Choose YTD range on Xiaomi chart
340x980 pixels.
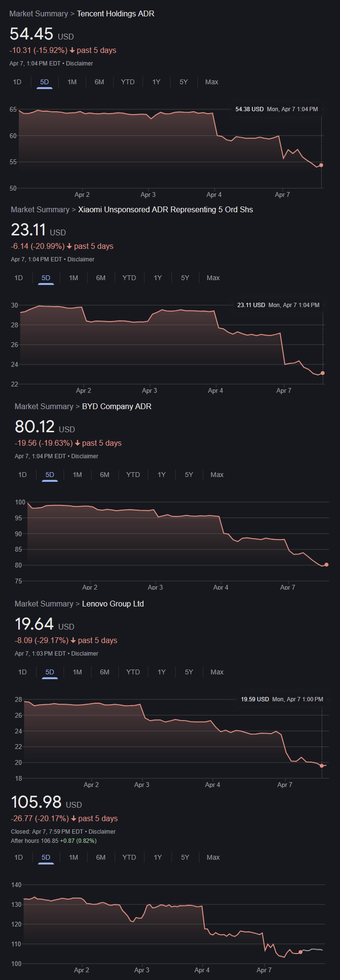point(129,278)
